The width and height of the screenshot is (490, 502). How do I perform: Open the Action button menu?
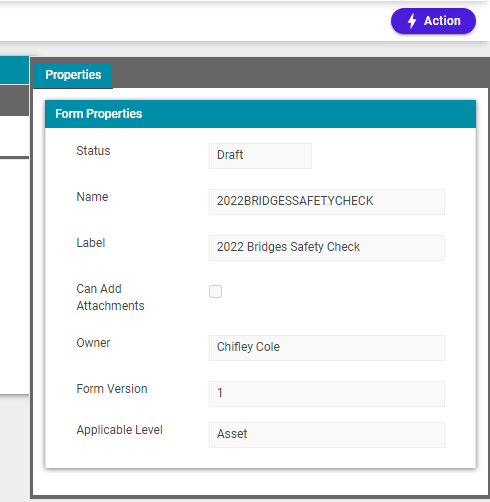pos(433,21)
